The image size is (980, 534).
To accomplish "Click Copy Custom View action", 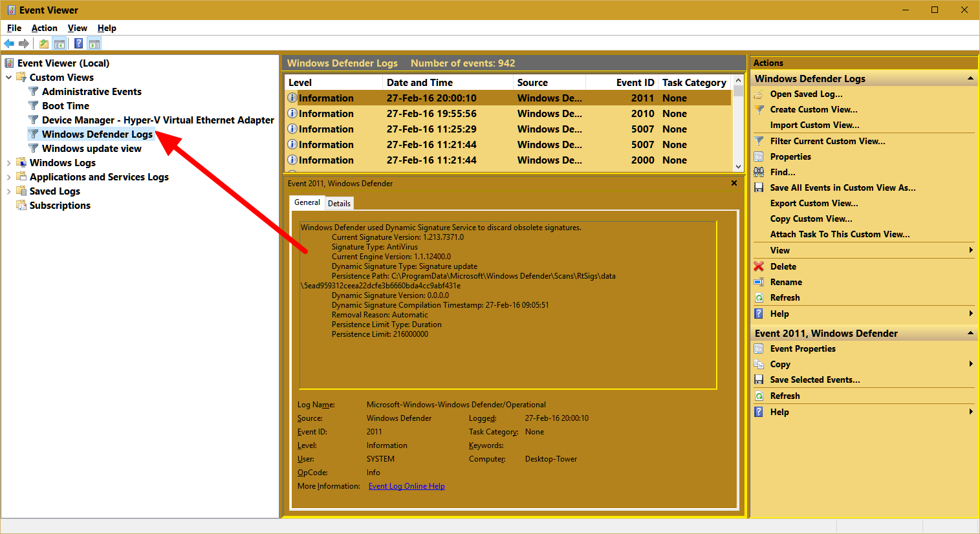I will pyautogui.click(x=811, y=219).
